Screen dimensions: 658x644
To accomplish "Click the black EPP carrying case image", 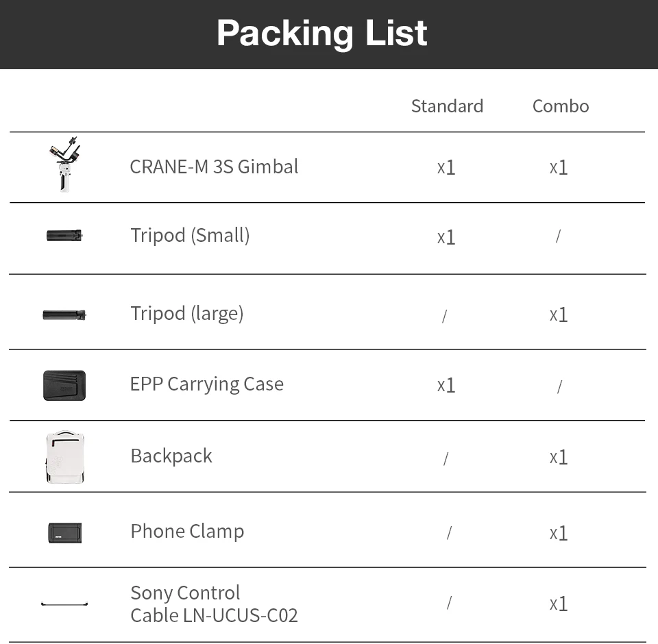I will coord(64,385).
